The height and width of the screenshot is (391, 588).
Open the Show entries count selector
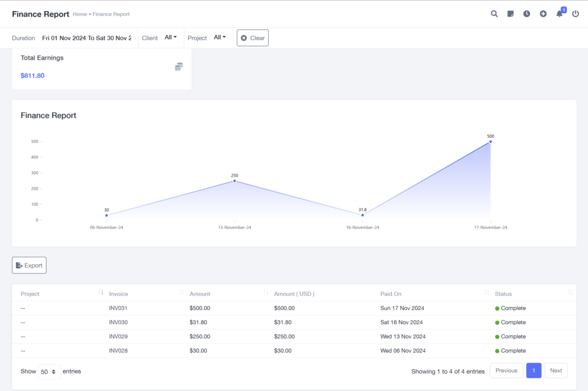49,371
